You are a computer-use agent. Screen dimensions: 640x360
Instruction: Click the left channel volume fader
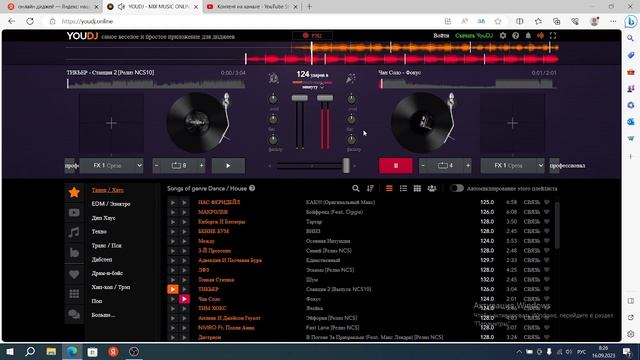300,98
